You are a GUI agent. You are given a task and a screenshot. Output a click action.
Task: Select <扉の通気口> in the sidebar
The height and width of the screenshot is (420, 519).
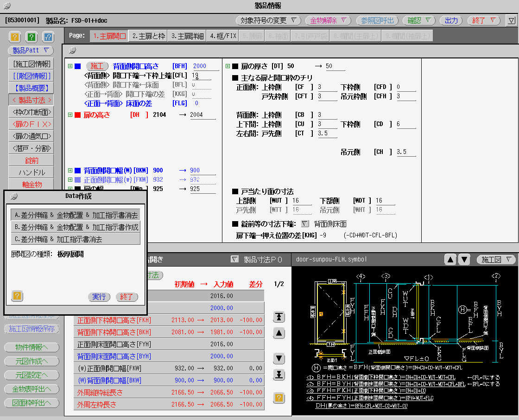32,136
